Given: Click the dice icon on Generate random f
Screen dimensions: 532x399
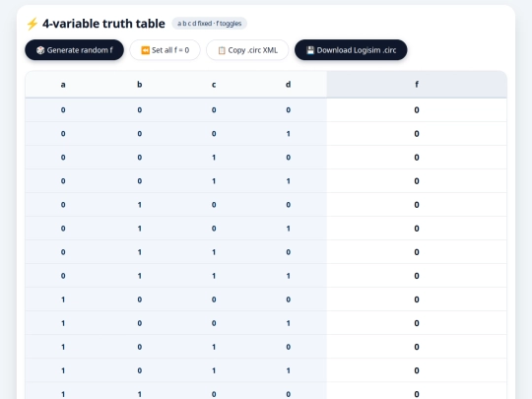Looking at the screenshot, I should coord(40,50).
